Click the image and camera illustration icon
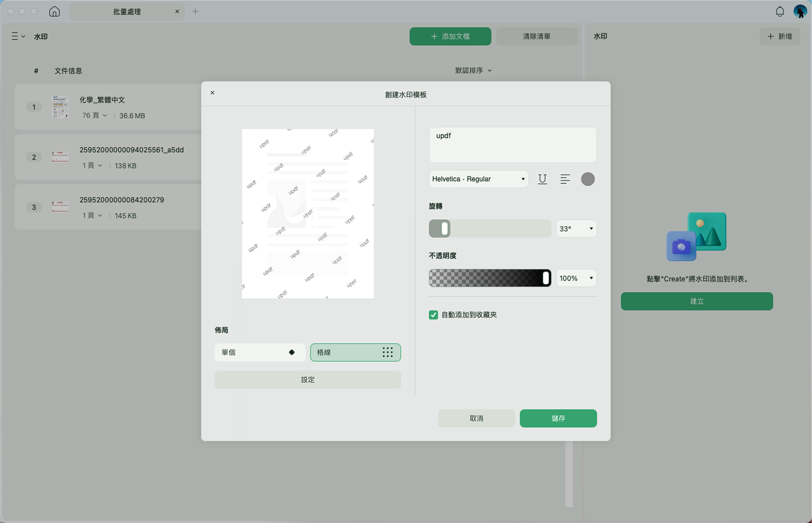This screenshot has height=523, width=812. (x=696, y=236)
